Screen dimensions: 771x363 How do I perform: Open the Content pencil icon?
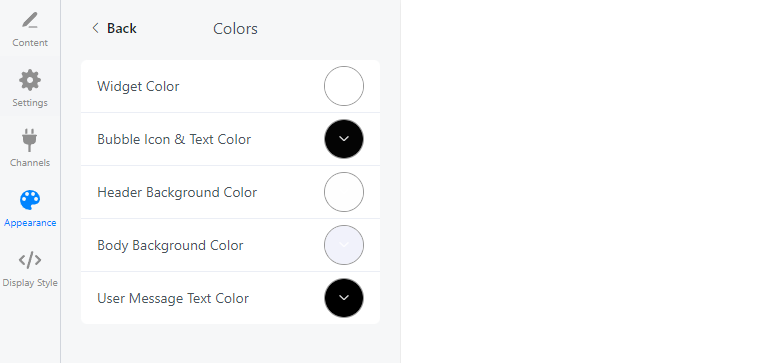click(x=30, y=21)
